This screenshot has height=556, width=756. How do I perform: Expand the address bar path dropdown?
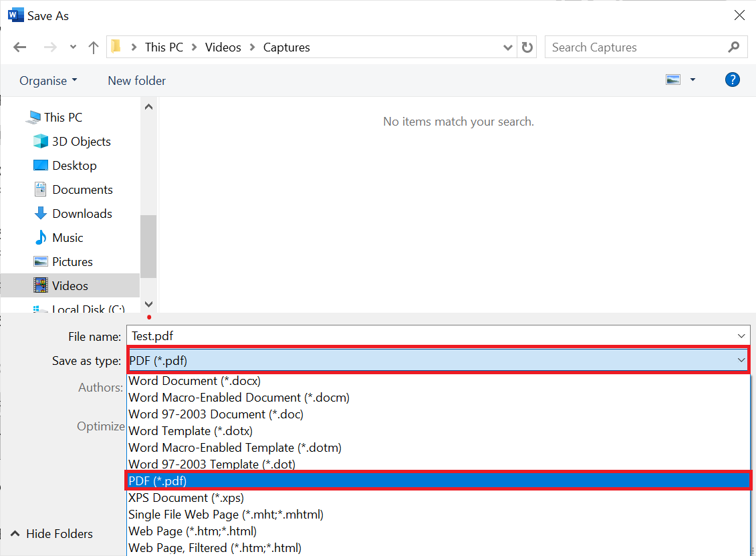point(508,47)
